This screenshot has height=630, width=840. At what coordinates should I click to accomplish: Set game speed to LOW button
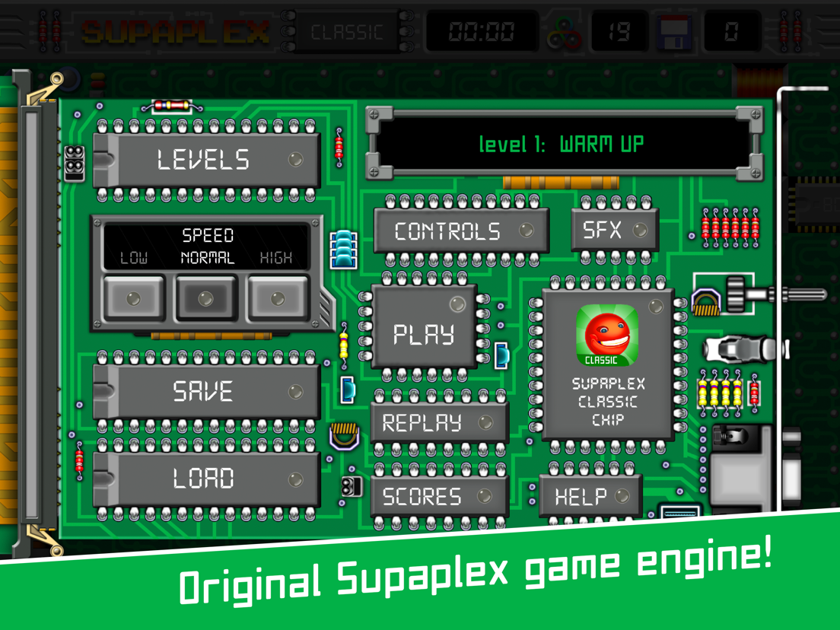tap(133, 297)
